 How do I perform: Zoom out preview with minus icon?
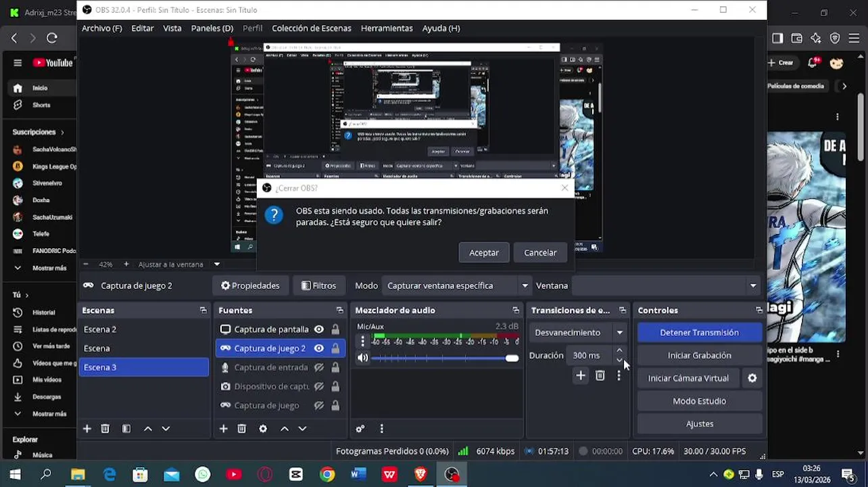point(86,264)
